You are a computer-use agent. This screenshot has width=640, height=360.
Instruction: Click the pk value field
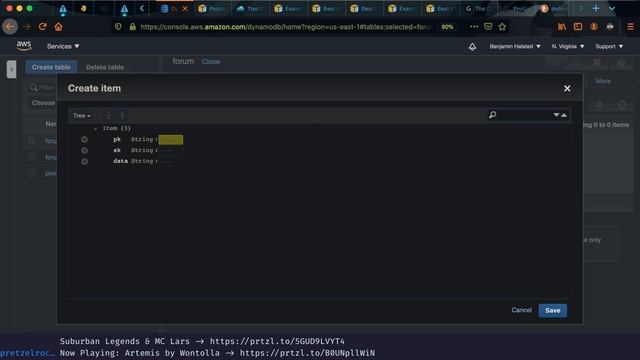171,140
